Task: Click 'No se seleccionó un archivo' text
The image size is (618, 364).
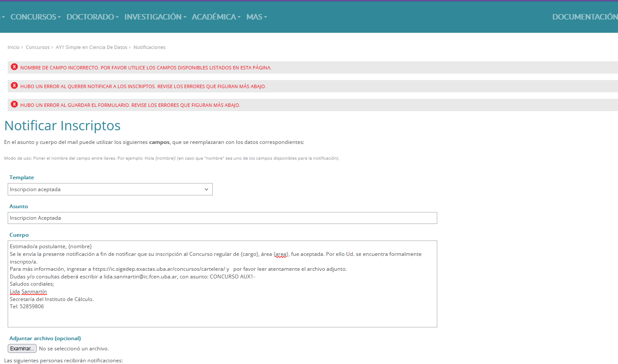Action: pos(74,349)
